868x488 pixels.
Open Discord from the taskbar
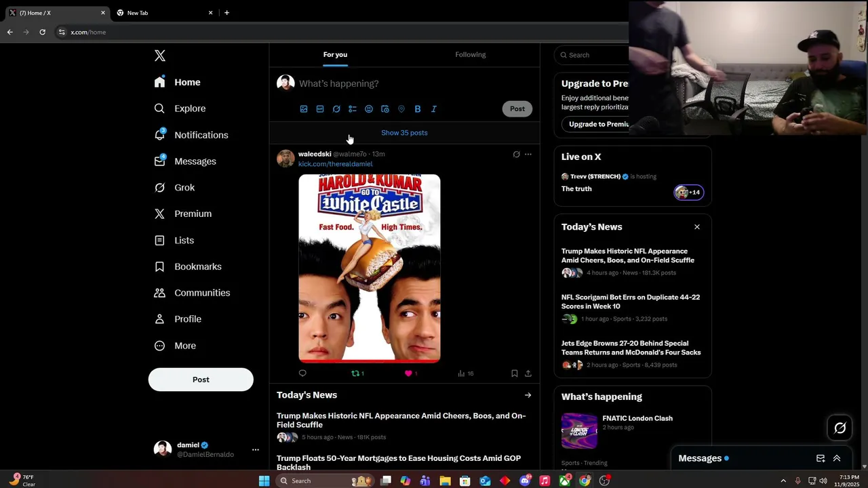525,481
